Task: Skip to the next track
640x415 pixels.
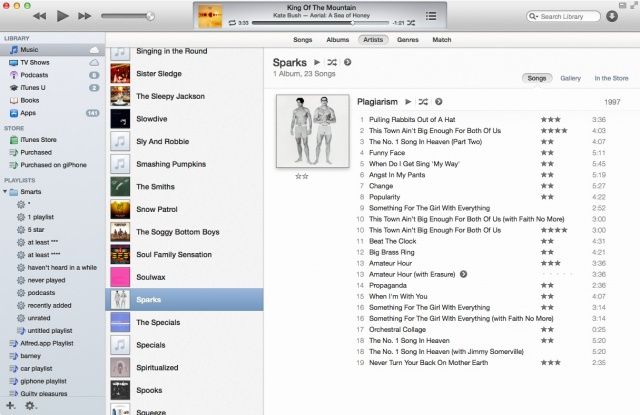Action: [x=85, y=16]
